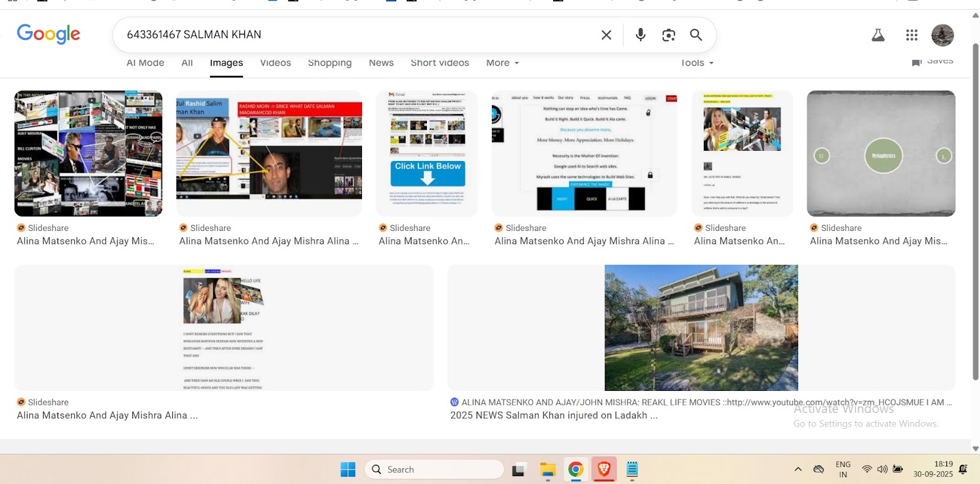Switch to the News results tab
This screenshot has width=980, height=484.
click(x=381, y=63)
